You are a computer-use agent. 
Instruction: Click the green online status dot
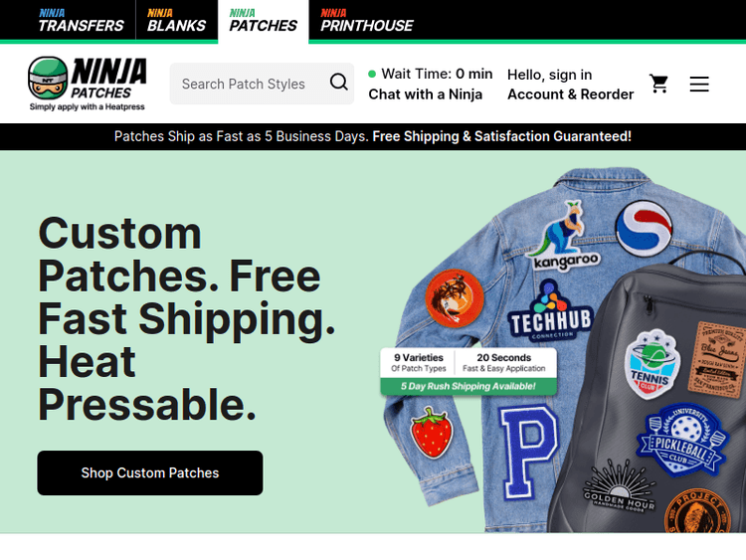(x=372, y=74)
